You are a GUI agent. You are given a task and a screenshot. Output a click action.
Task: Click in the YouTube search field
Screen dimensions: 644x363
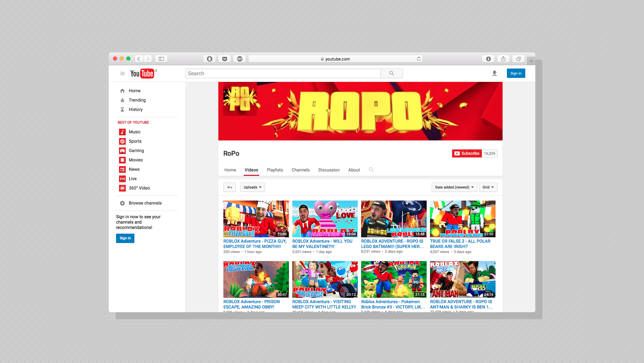click(283, 74)
